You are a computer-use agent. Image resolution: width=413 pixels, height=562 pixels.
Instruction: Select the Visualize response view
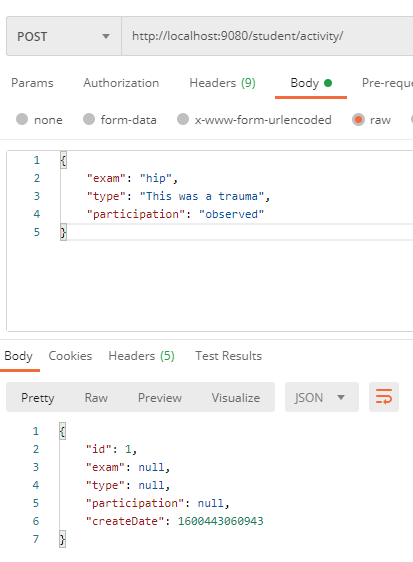point(236,397)
